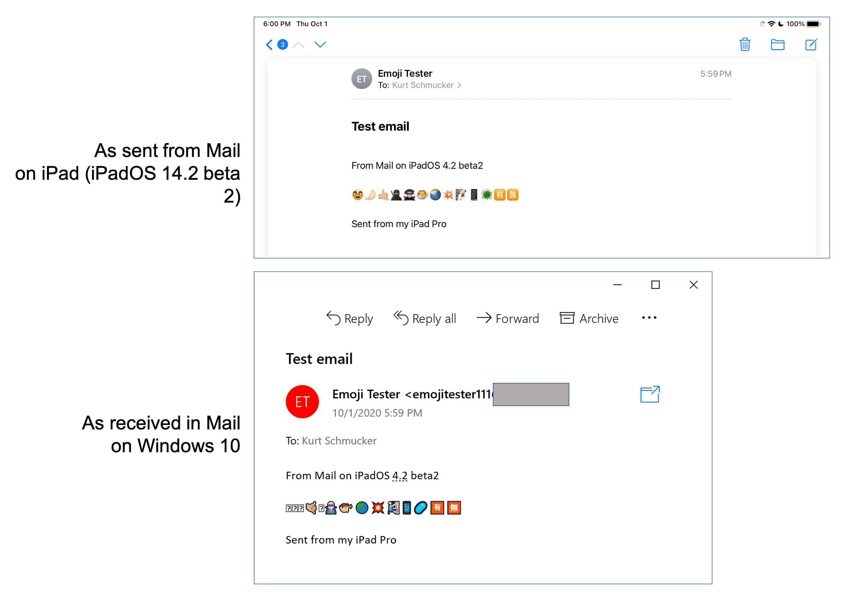Tap the compose new message icon
846x616 pixels.
811,44
